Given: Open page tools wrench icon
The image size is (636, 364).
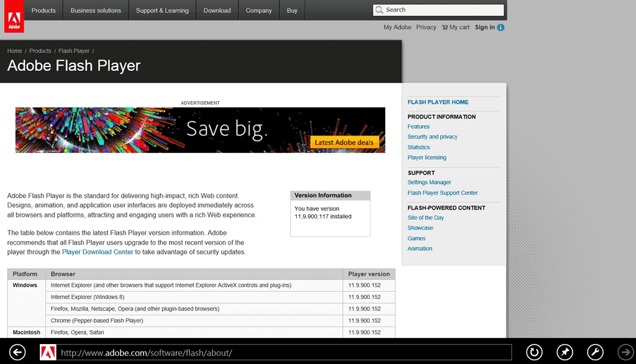Looking at the screenshot, I should click(x=595, y=352).
